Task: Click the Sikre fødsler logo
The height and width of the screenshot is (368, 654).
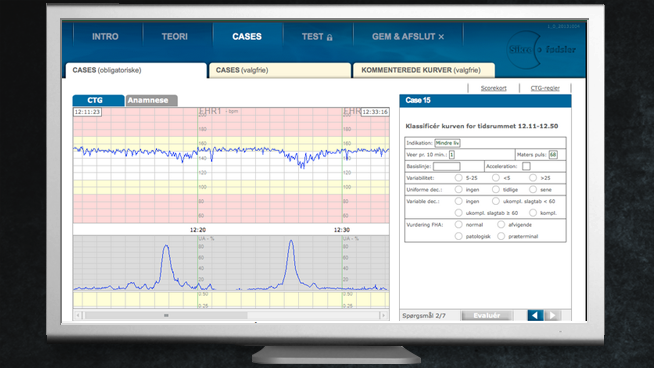Action: click(x=541, y=50)
